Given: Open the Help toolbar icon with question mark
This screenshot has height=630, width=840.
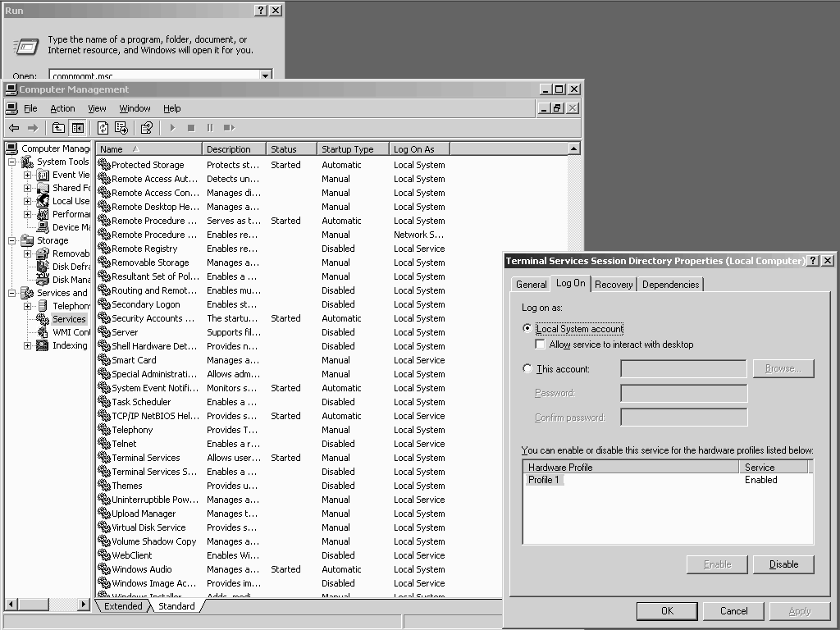Looking at the screenshot, I should [146, 128].
